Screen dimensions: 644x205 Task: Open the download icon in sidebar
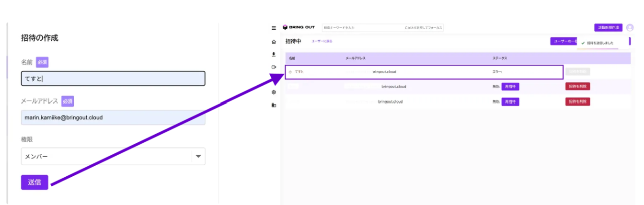(274, 55)
